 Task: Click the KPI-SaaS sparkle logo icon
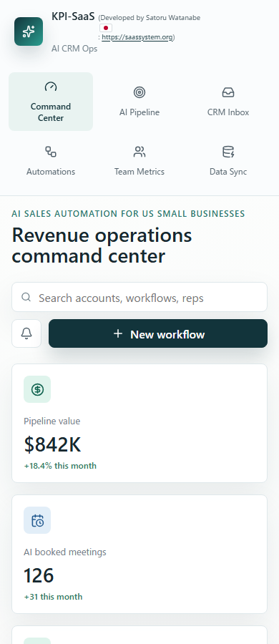(29, 31)
